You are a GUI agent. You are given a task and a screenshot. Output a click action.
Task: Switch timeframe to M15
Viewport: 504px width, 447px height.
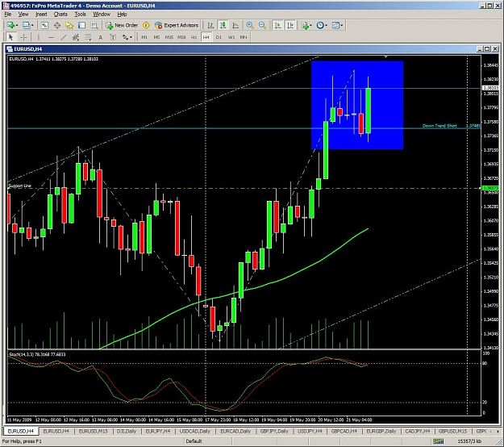[x=169, y=37]
